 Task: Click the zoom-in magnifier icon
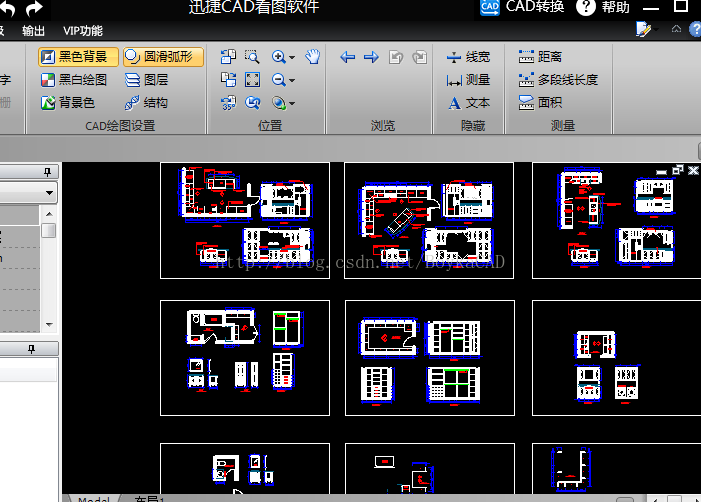(279, 57)
